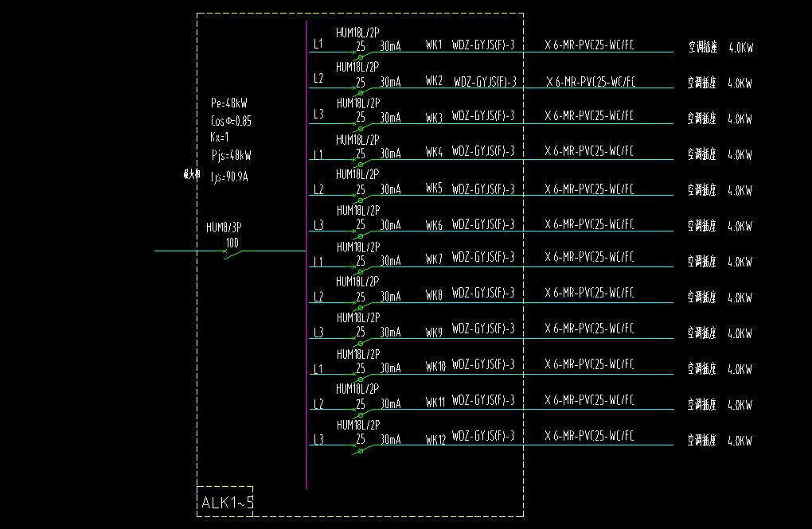
Task: Select the WK5 circuit label
Action: click(434, 188)
